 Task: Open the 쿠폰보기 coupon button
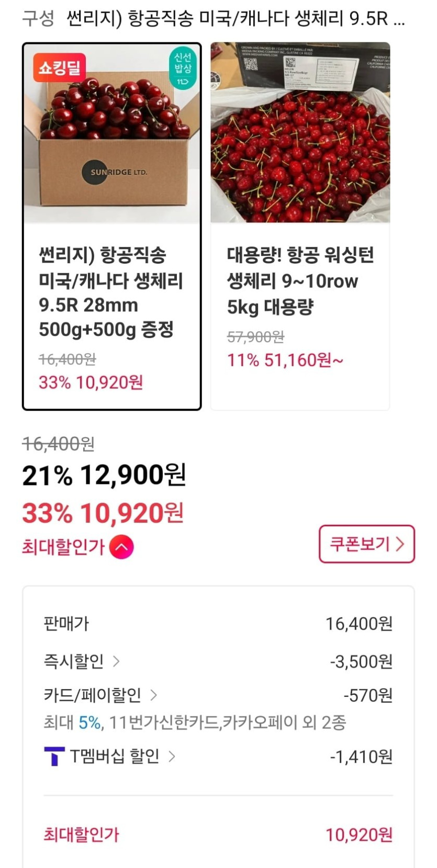coord(366,544)
